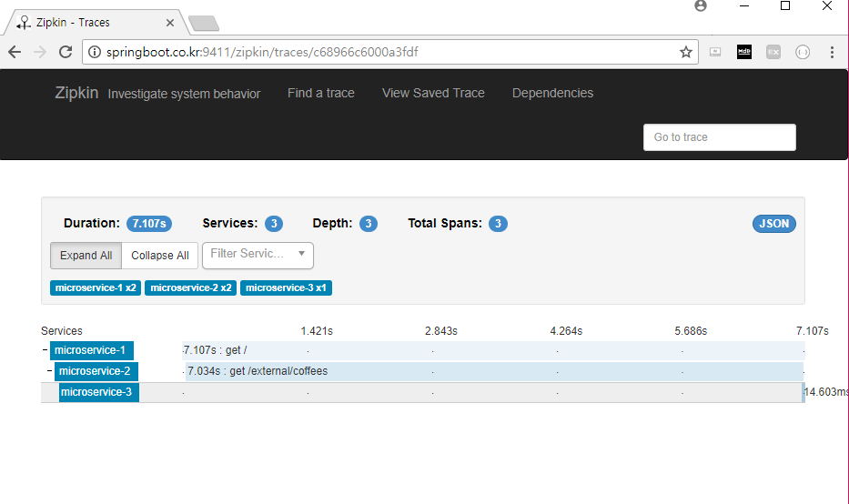View site information icon in address bar
Image resolution: width=849 pixels, height=504 pixels.
pyautogui.click(x=95, y=52)
